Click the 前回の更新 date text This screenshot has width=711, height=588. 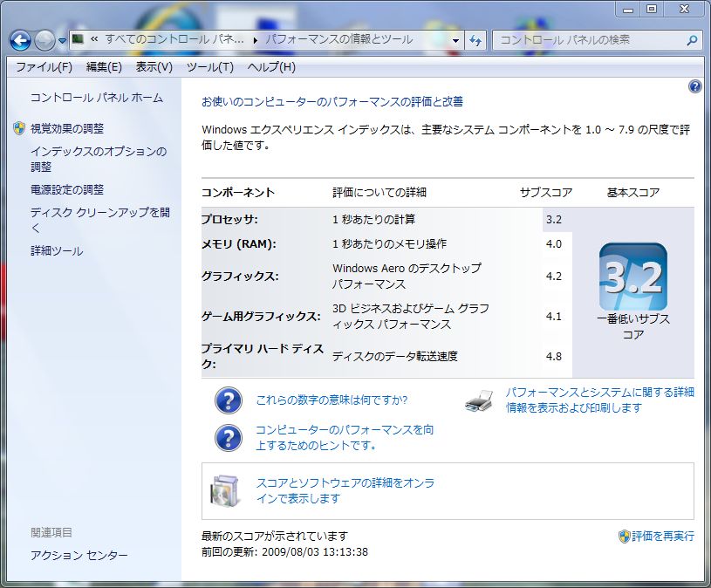[284, 552]
